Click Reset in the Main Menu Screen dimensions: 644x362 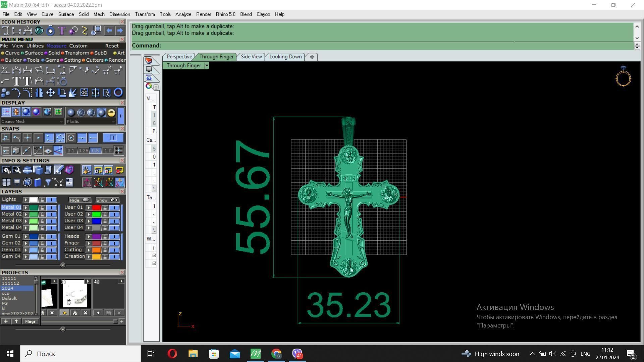coord(112,46)
